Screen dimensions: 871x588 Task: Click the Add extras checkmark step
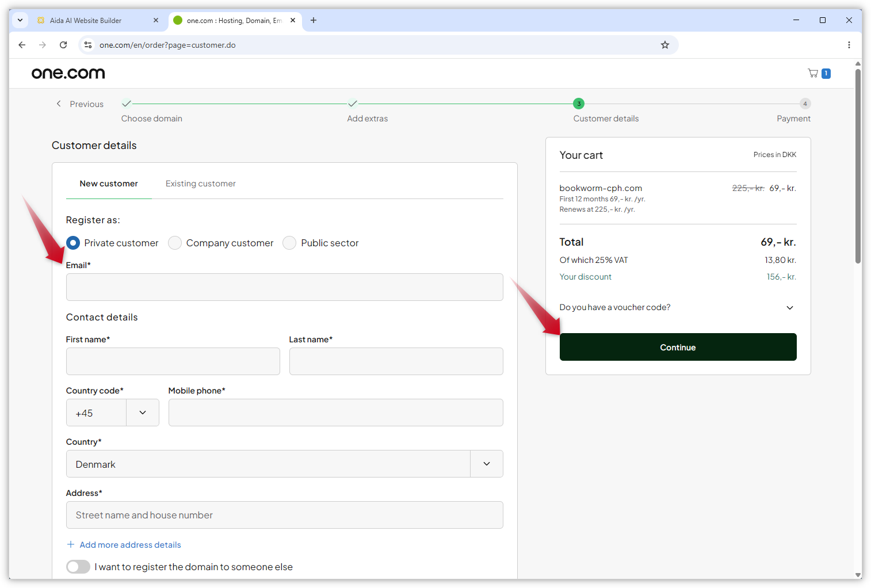coord(353,104)
